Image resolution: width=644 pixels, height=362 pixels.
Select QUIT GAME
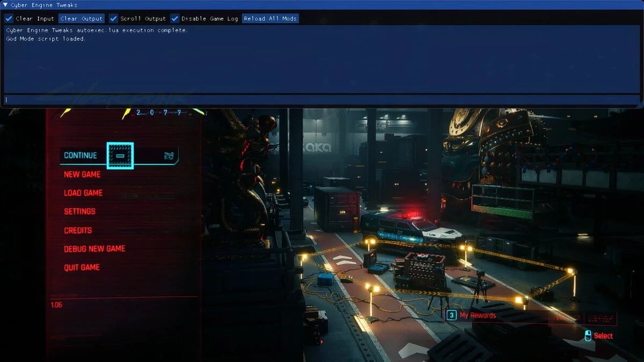82,267
